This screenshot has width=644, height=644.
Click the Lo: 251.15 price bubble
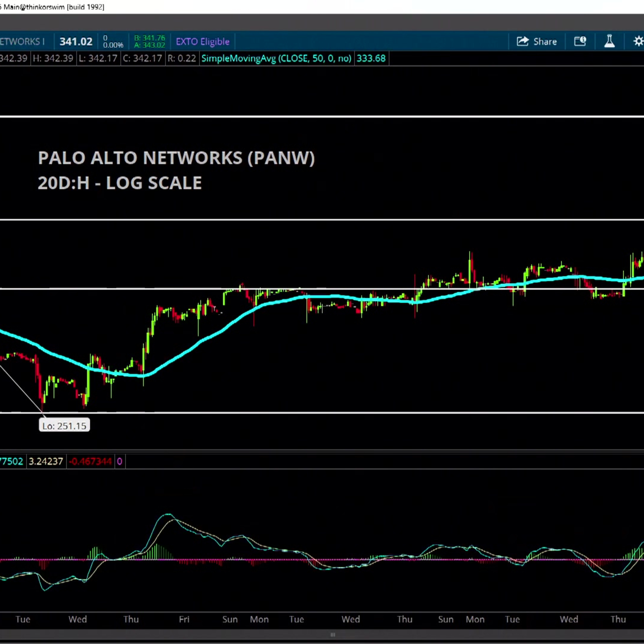(64, 426)
